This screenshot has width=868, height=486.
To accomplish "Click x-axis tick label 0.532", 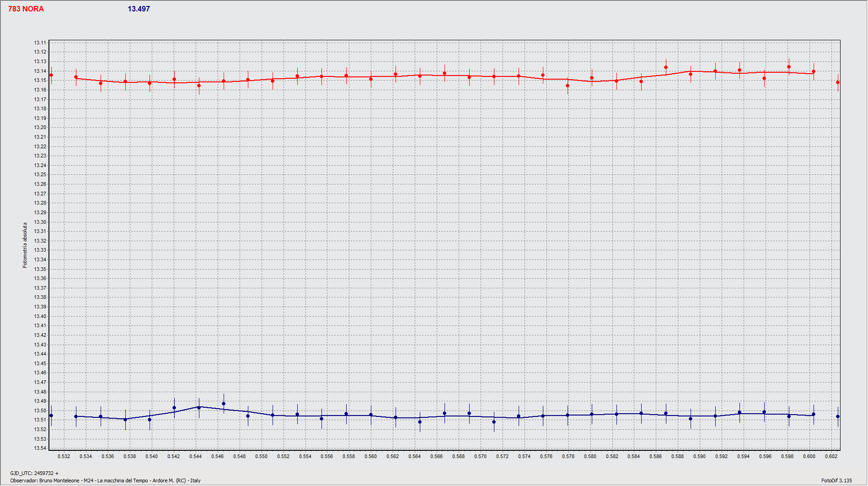I will tap(64, 456).
